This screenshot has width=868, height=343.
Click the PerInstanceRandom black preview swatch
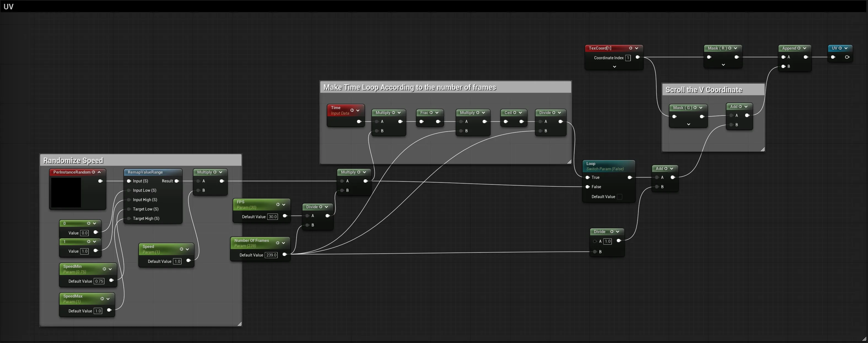pyautogui.click(x=66, y=192)
